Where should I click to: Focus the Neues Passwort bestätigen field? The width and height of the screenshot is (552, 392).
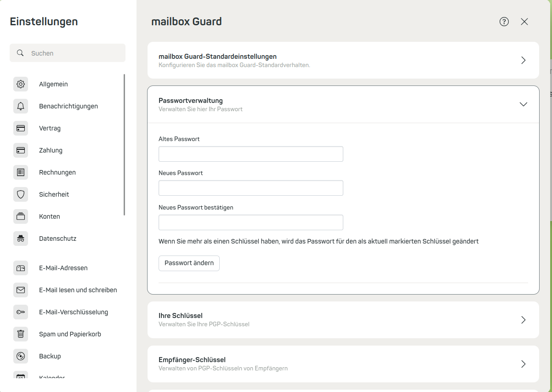251,222
